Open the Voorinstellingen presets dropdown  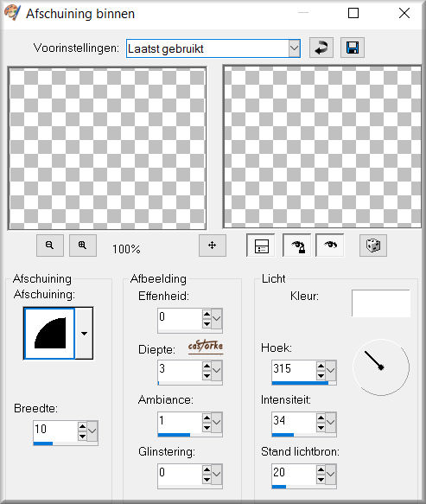click(x=295, y=48)
